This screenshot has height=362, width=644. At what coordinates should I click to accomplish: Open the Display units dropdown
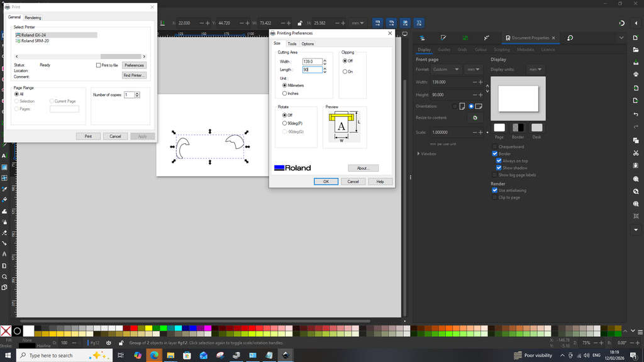pos(535,69)
